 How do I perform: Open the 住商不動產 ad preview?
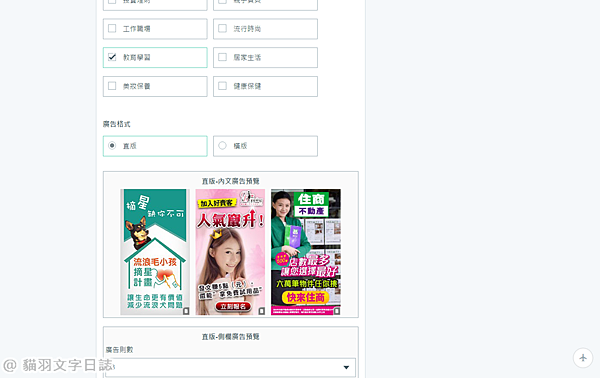click(x=306, y=252)
